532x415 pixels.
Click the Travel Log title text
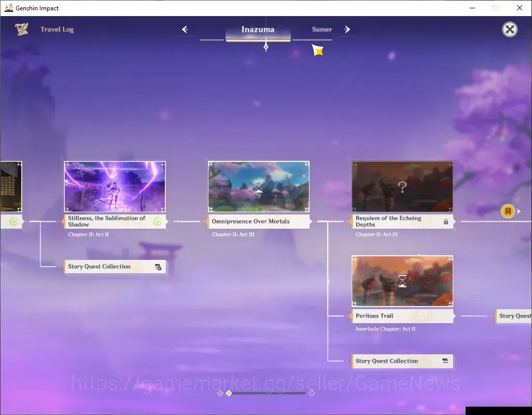click(x=57, y=30)
